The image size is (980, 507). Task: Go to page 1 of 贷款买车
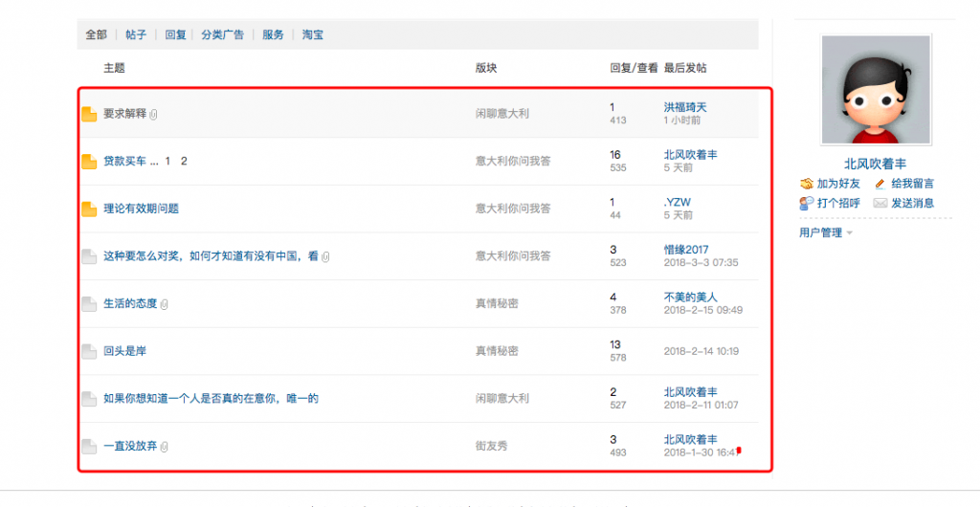pyautogui.click(x=167, y=161)
